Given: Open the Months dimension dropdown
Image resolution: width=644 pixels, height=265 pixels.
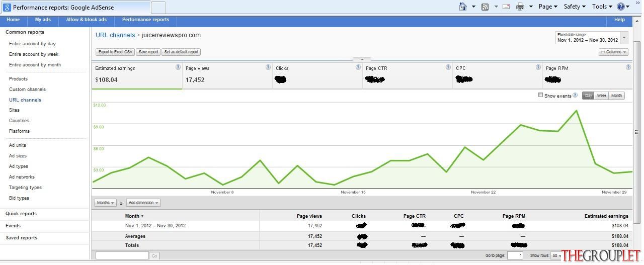Looking at the screenshot, I should tap(105, 203).
